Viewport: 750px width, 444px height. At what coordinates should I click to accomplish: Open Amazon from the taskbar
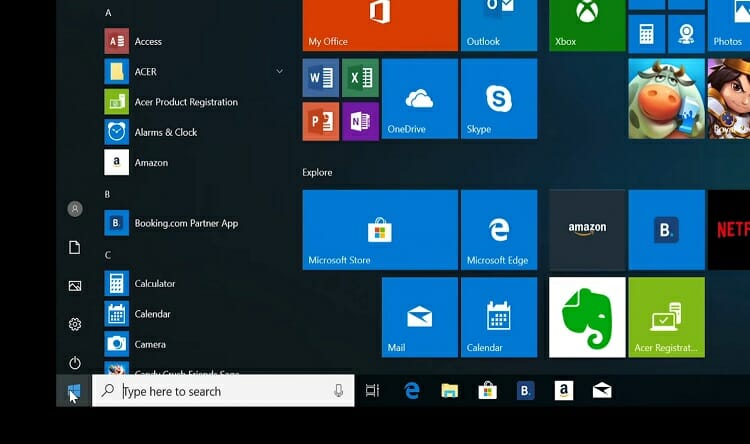(564, 391)
